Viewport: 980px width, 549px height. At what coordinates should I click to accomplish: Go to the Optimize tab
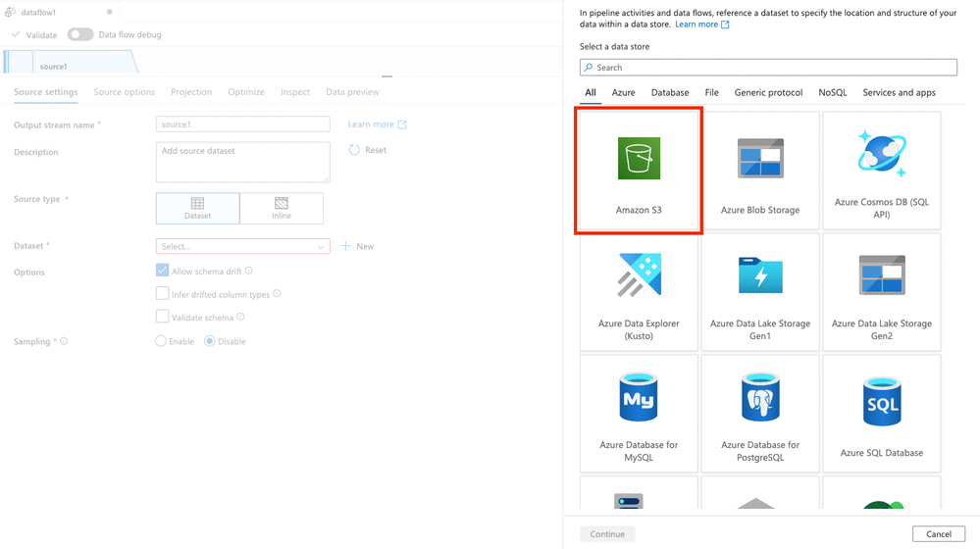point(246,92)
